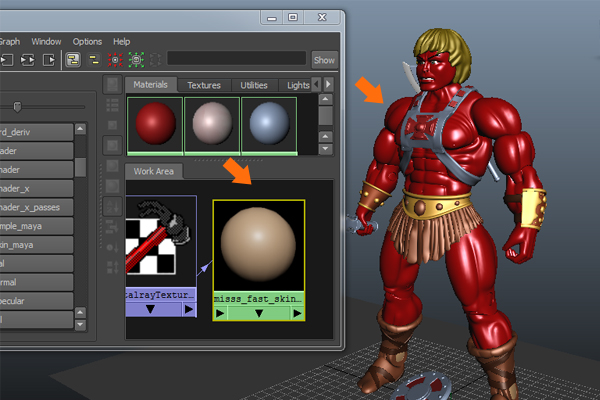Click the misss_fast_skin node name label
The height and width of the screenshot is (400, 600).
click(259, 299)
